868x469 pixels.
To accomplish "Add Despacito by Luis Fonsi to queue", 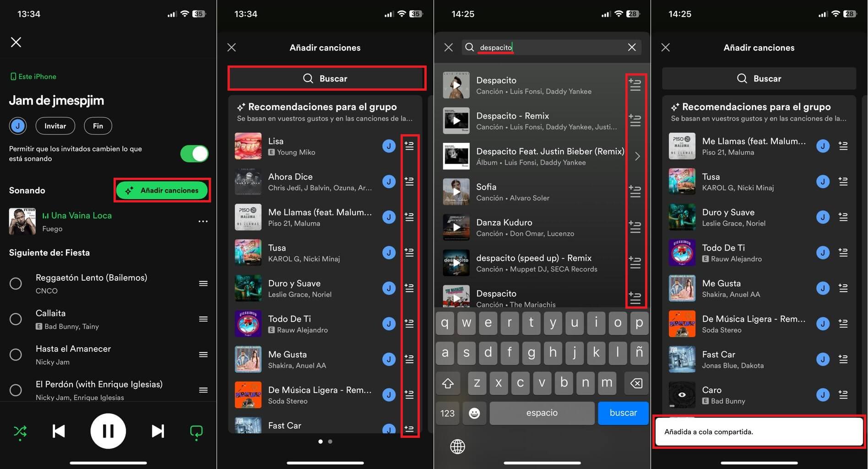I will coord(635,85).
